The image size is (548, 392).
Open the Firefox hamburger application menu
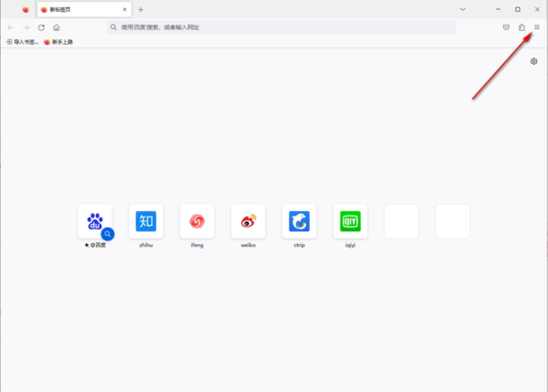coord(537,27)
